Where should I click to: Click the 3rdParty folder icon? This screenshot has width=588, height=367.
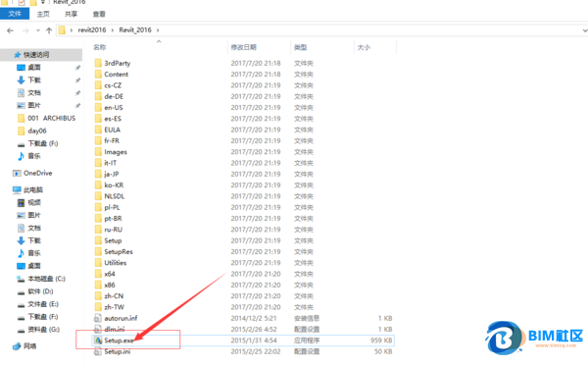(x=98, y=63)
